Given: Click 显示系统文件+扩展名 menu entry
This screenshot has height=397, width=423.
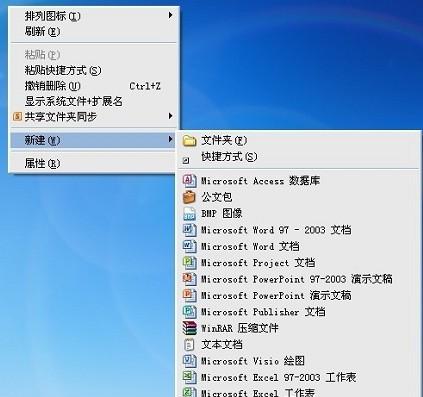Looking at the screenshot, I should click(x=93, y=101).
